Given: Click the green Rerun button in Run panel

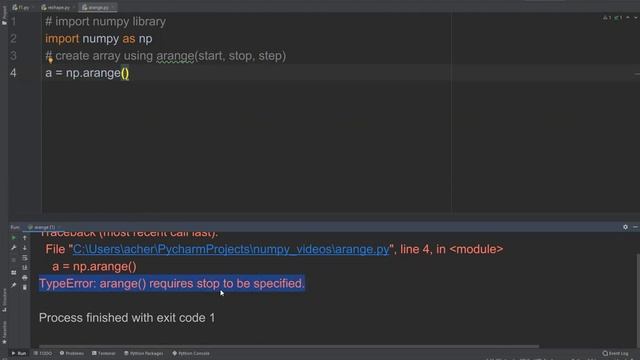Looking at the screenshot, I should [13, 238].
